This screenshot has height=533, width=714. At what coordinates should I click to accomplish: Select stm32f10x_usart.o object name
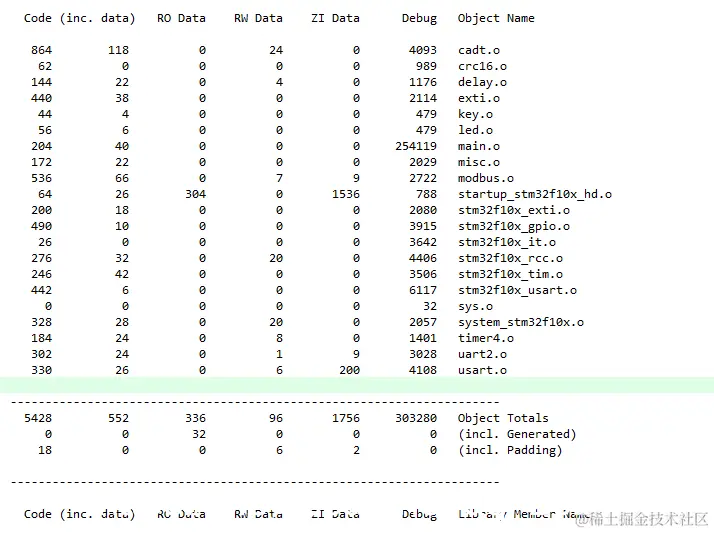tap(517, 290)
